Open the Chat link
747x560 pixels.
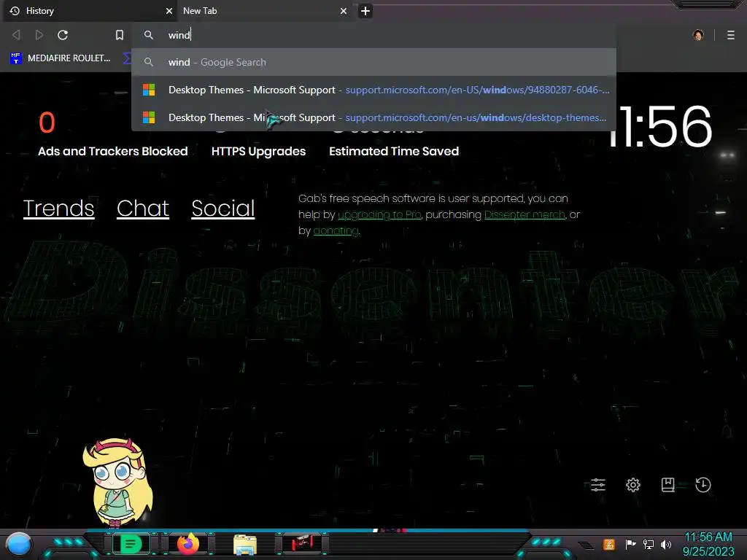(x=143, y=208)
